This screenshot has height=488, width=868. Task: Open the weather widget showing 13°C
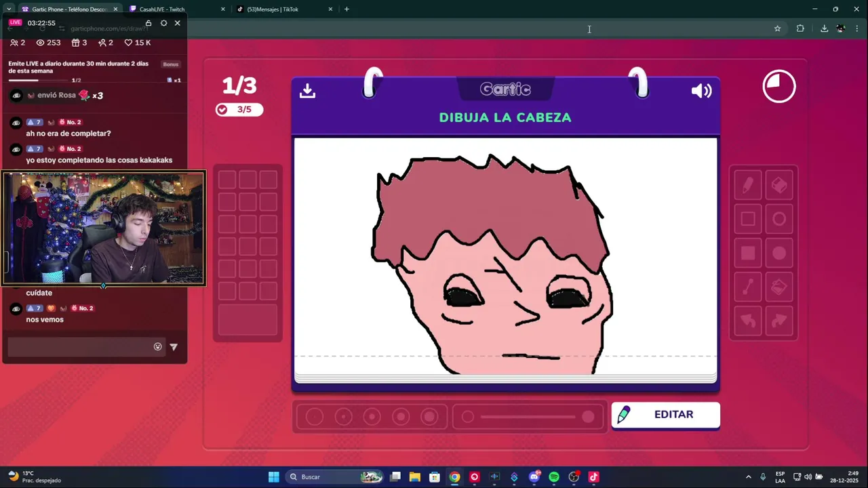[34, 476]
